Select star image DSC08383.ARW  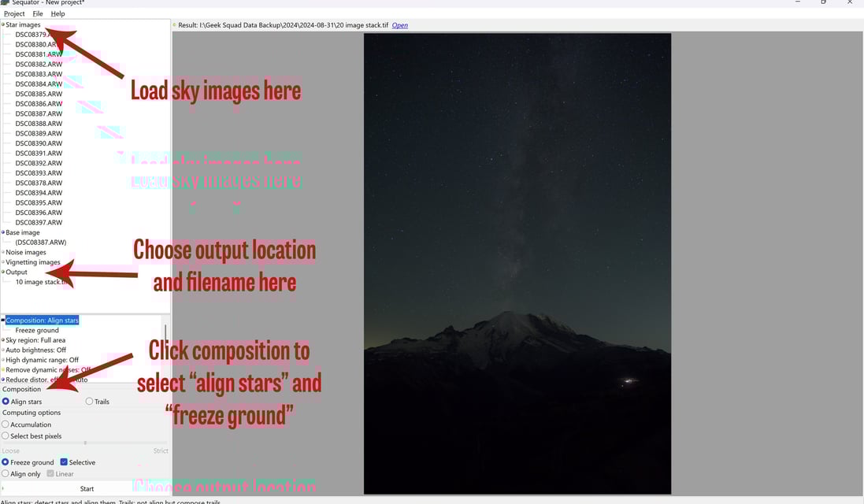coord(39,74)
